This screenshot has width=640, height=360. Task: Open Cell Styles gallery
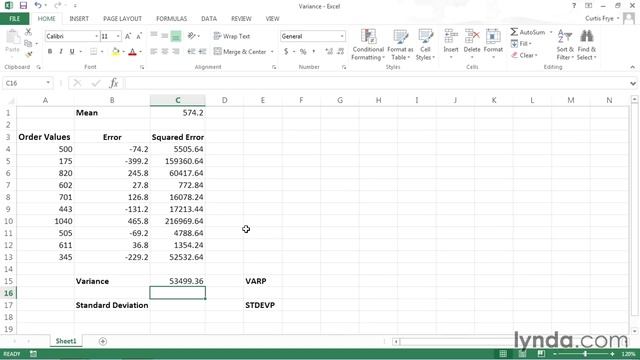425,44
